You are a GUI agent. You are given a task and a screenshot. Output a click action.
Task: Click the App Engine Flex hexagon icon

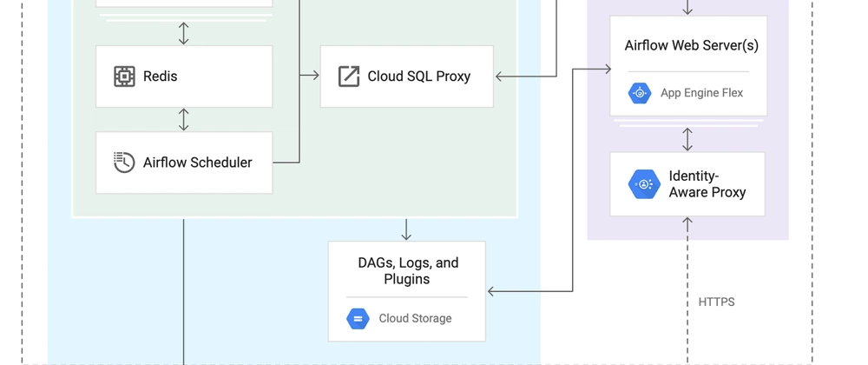pos(640,93)
